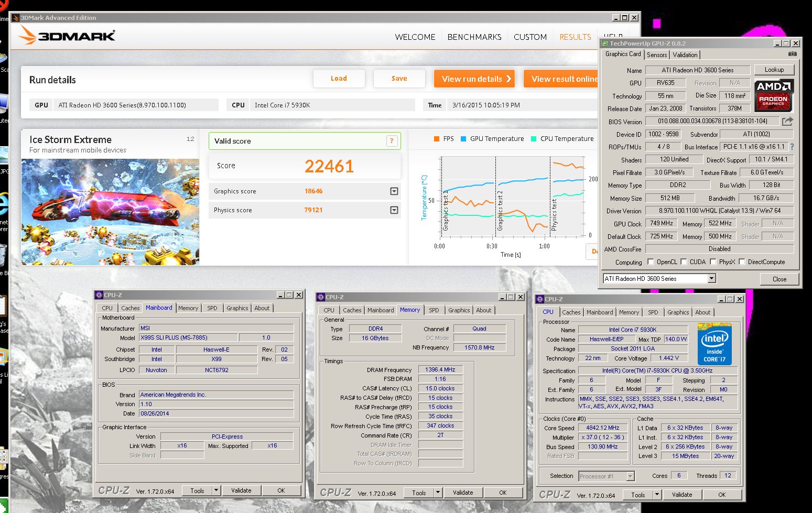812x513 pixels.
Task: Open the GPU selection dropdown in GPU-Z
Action: [711, 279]
